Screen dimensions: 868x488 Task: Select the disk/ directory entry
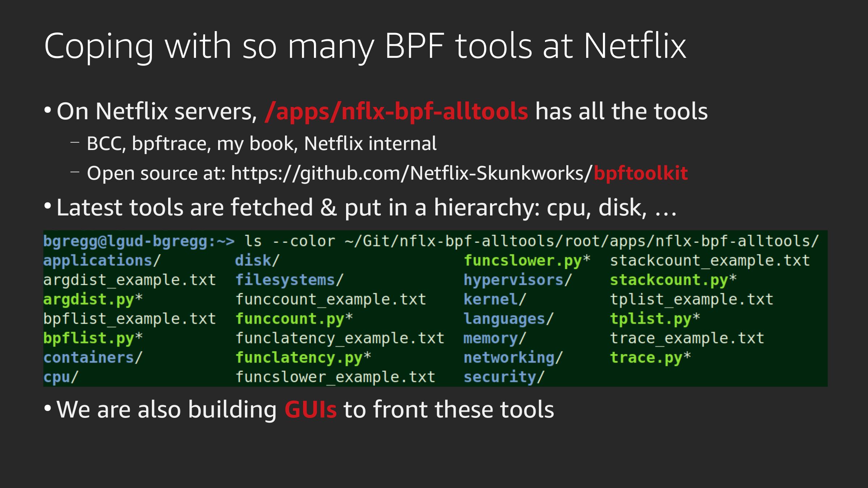(257, 261)
